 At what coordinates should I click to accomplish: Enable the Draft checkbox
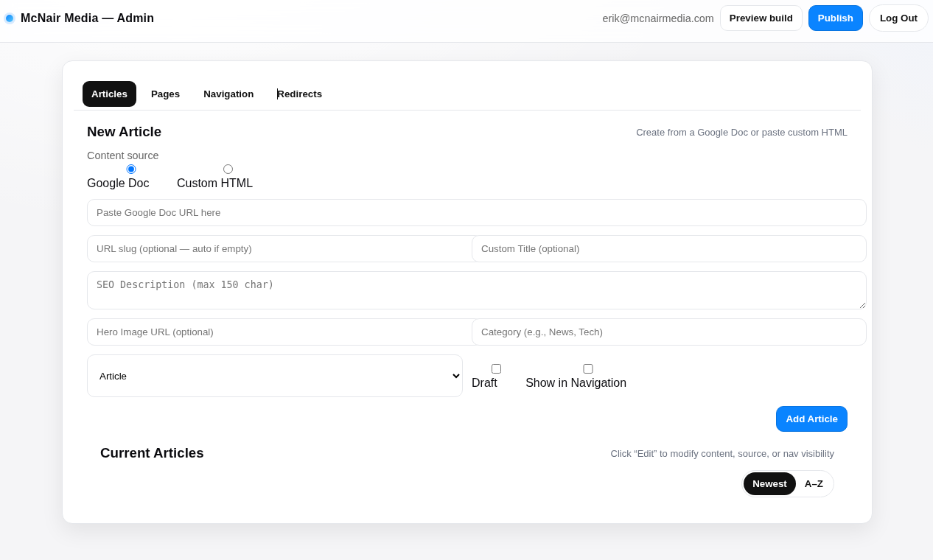tap(496, 369)
